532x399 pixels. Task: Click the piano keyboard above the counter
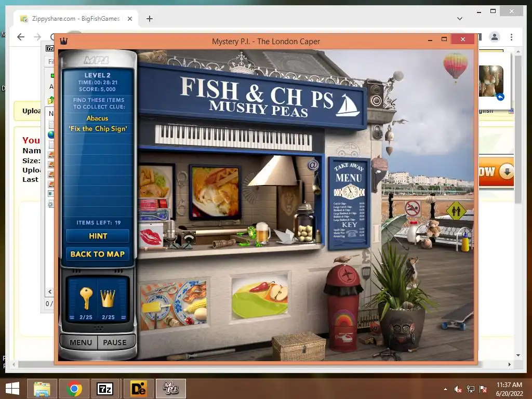pos(233,137)
